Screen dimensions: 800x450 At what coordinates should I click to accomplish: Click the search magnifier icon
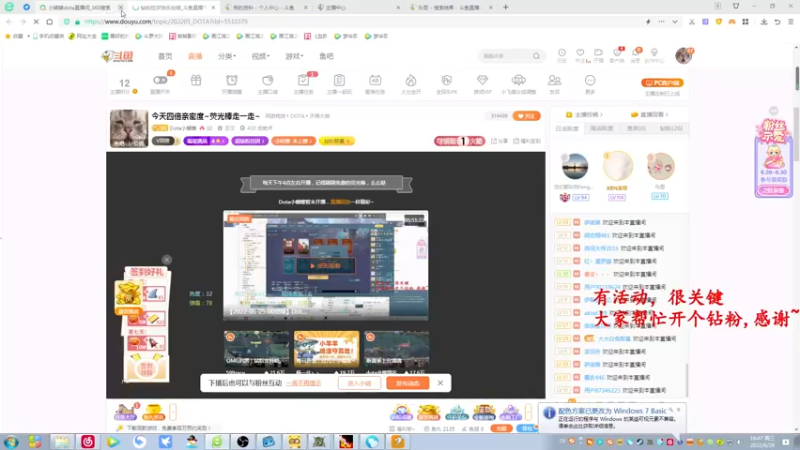point(536,56)
